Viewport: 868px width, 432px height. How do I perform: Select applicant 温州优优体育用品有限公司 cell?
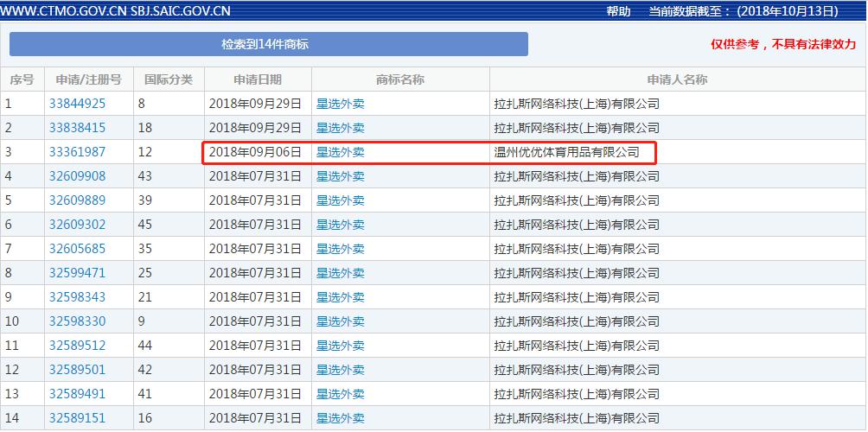click(567, 152)
